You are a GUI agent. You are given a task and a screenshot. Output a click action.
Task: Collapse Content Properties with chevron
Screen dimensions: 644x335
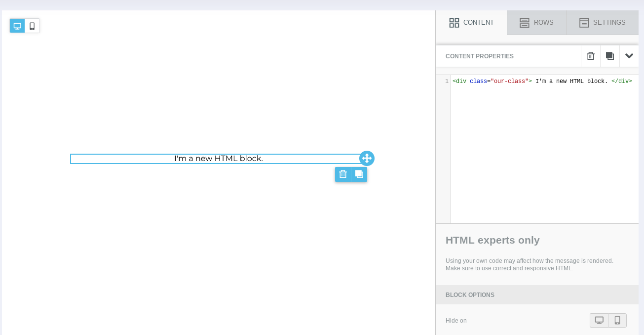(x=629, y=56)
